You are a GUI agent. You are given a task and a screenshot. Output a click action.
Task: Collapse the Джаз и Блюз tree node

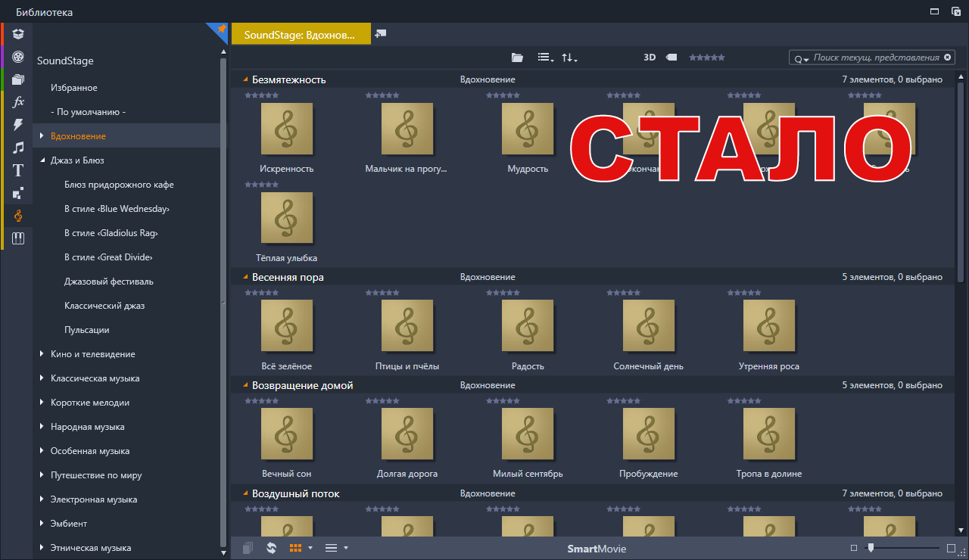pos(42,160)
